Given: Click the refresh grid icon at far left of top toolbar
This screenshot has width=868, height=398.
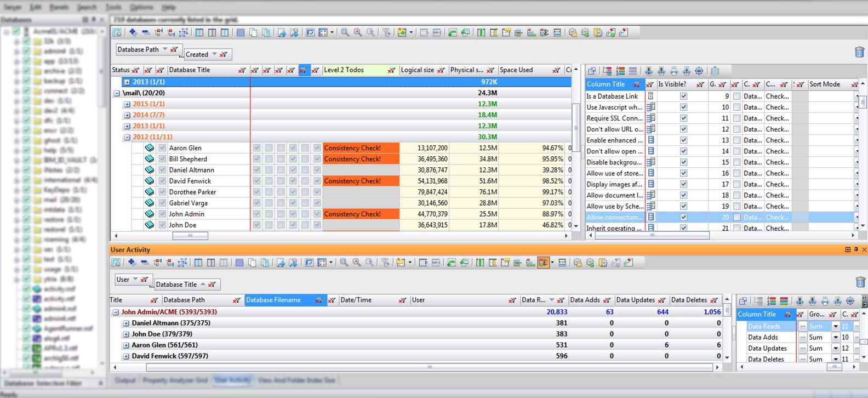Looking at the screenshot, I should coord(117,33).
